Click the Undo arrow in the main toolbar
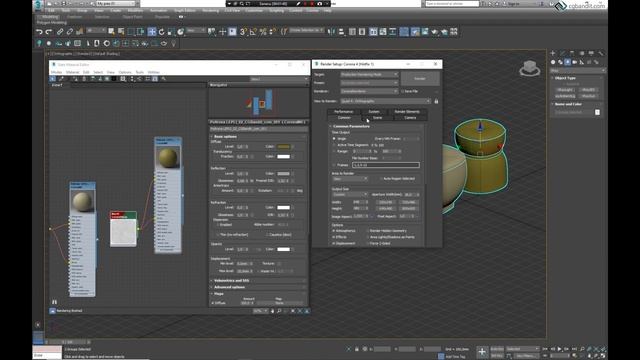Screen dimensions: 640x360 (39, 31)
